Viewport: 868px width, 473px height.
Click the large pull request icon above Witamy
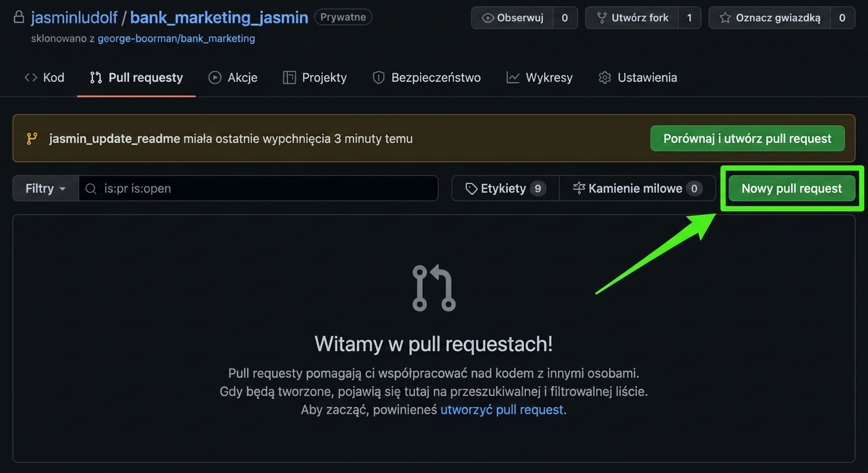coord(434,288)
